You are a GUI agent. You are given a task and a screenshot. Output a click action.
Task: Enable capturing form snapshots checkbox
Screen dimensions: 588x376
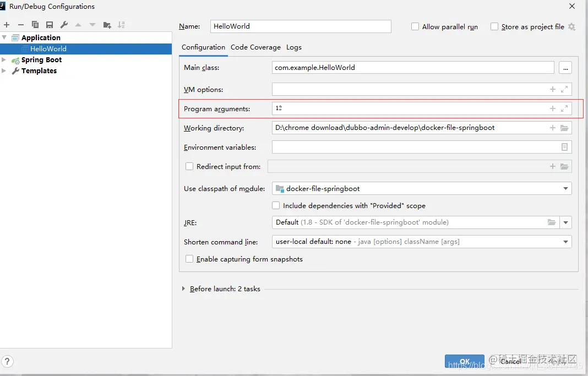pyautogui.click(x=189, y=259)
